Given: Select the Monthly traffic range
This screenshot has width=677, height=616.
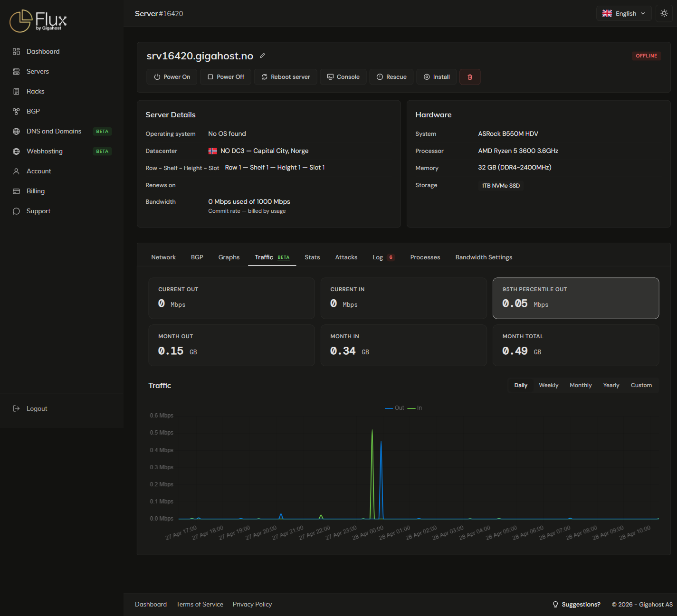Looking at the screenshot, I should (581, 385).
